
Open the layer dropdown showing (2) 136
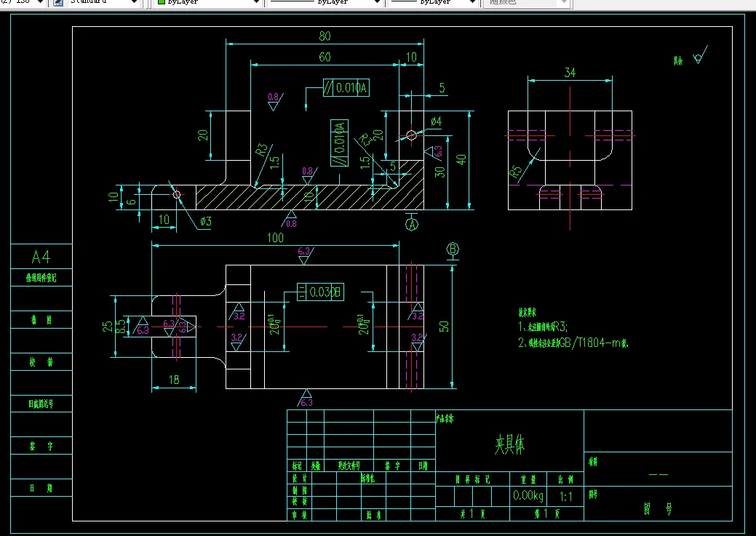point(22,3)
